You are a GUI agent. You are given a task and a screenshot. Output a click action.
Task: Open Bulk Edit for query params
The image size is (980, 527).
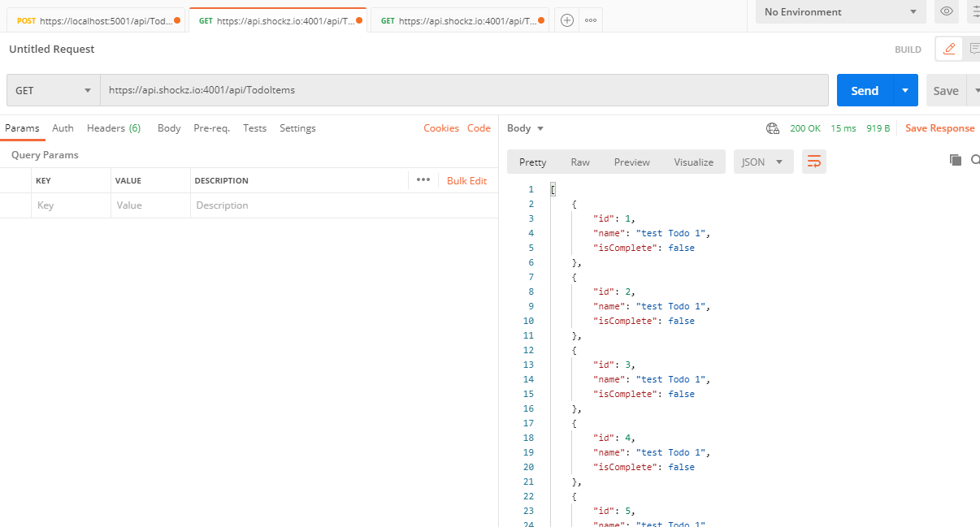click(466, 180)
